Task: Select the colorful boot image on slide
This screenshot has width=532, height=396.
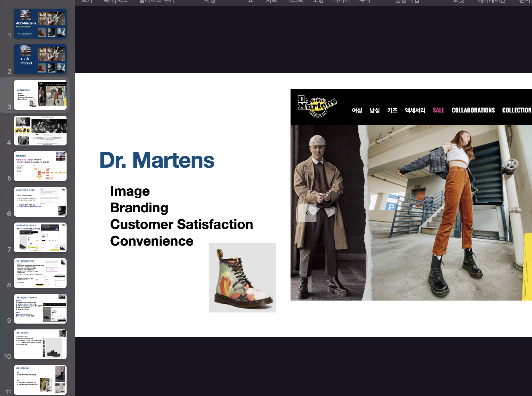Action: coord(242,278)
